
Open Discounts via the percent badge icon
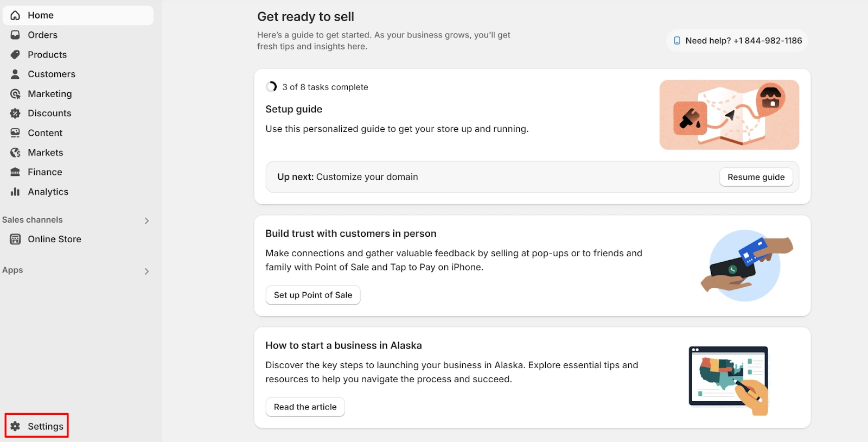(15, 113)
